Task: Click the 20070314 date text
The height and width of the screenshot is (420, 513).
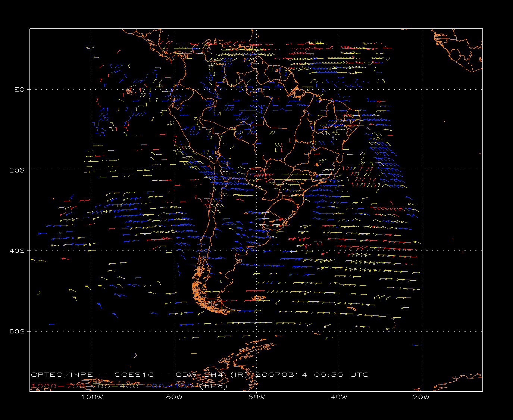Action: pos(282,374)
